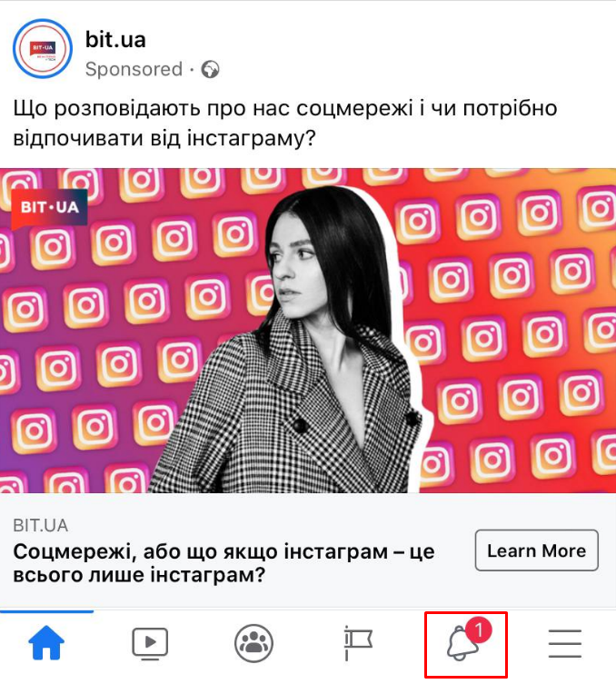Tap the gray link preview card area

point(308,550)
